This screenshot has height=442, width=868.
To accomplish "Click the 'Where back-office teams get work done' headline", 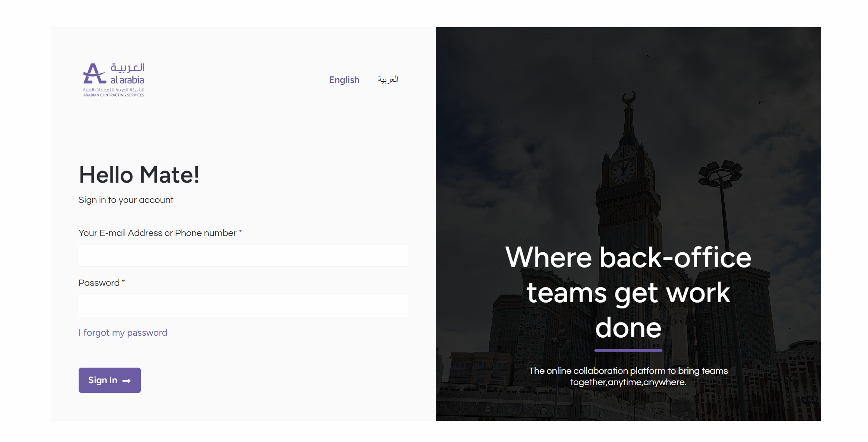I will point(628,292).
